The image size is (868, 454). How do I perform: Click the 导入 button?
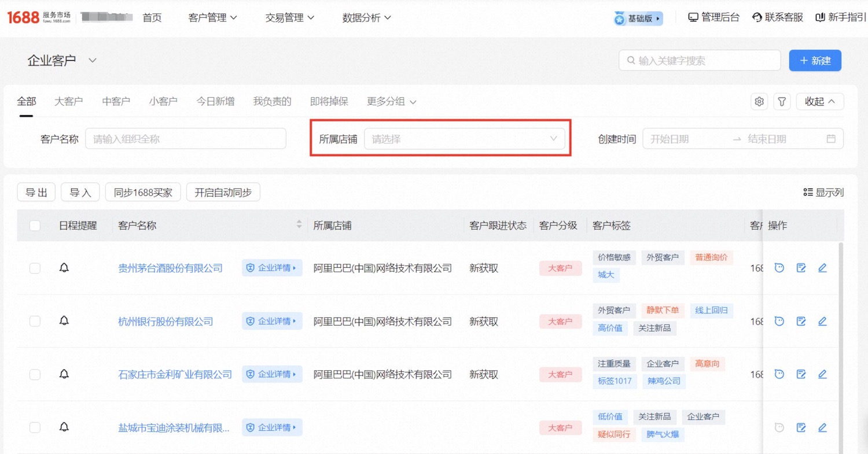tap(80, 192)
